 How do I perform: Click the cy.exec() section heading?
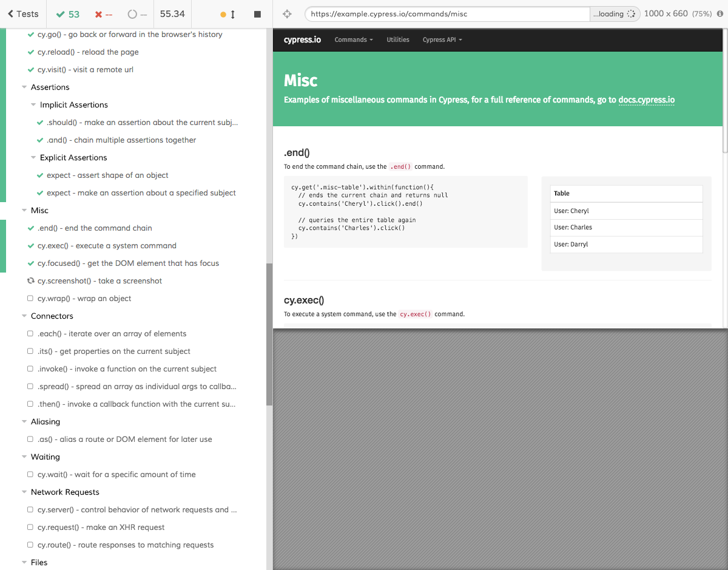click(304, 300)
